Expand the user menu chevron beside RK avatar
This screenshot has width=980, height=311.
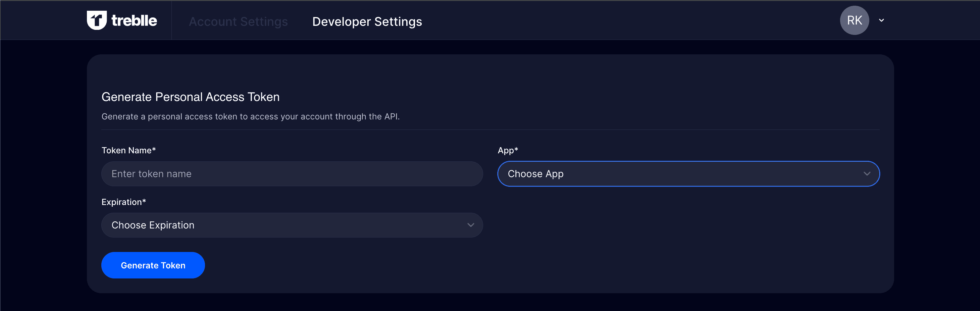click(881, 20)
